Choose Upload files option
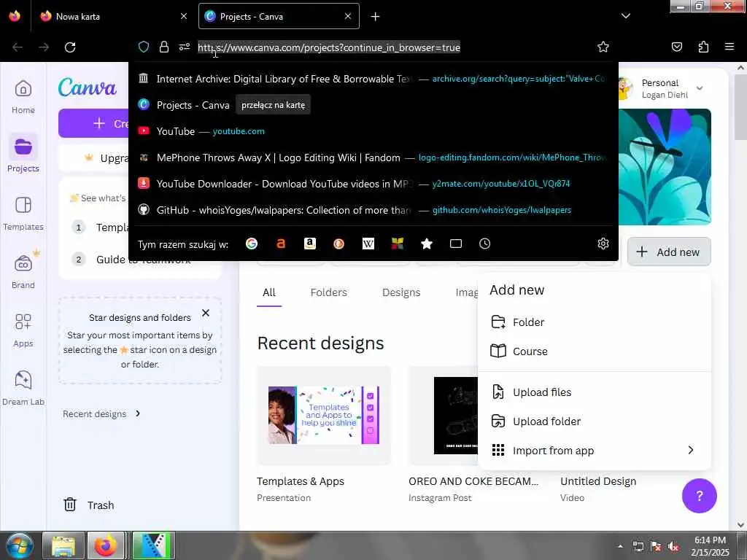This screenshot has width=747, height=560. pyautogui.click(x=594, y=392)
